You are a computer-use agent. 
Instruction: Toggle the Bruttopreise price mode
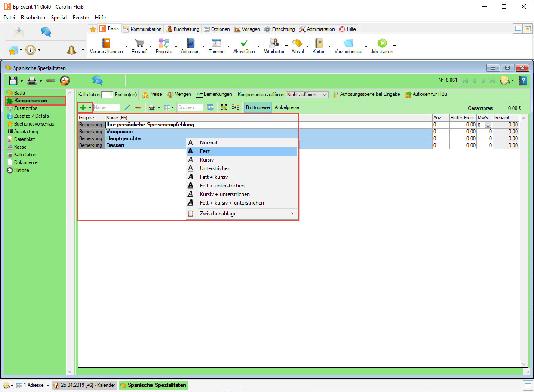258,107
